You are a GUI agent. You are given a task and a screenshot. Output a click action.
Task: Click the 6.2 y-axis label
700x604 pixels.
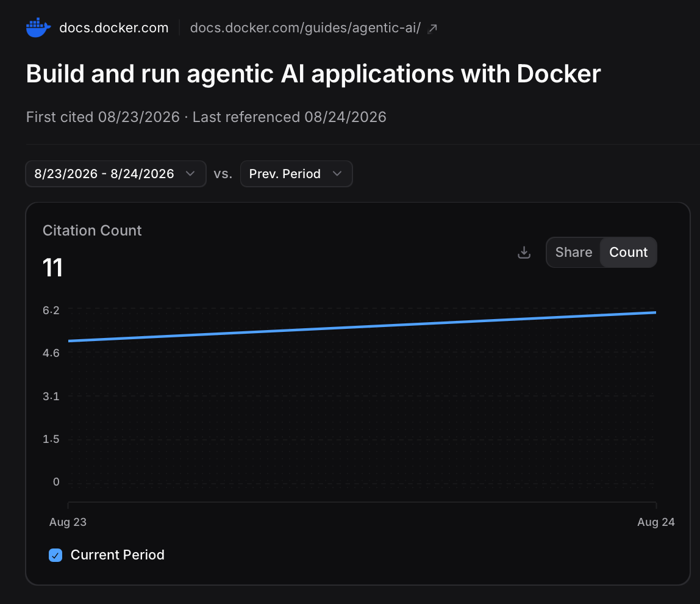point(51,311)
